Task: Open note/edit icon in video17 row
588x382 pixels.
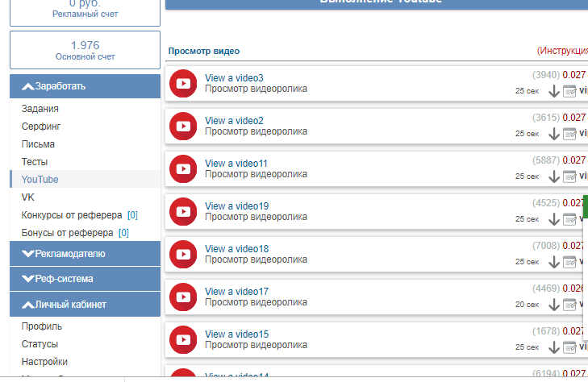Action: (x=569, y=305)
